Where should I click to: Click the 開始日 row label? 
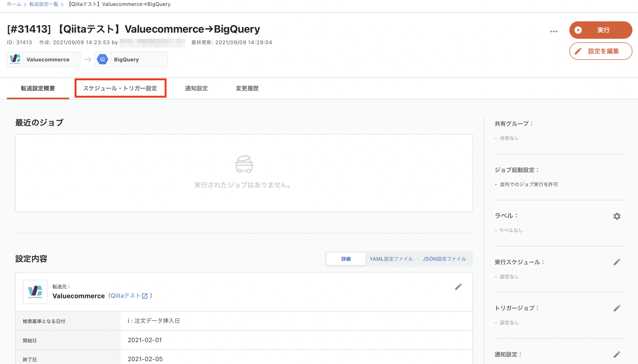tap(30, 340)
